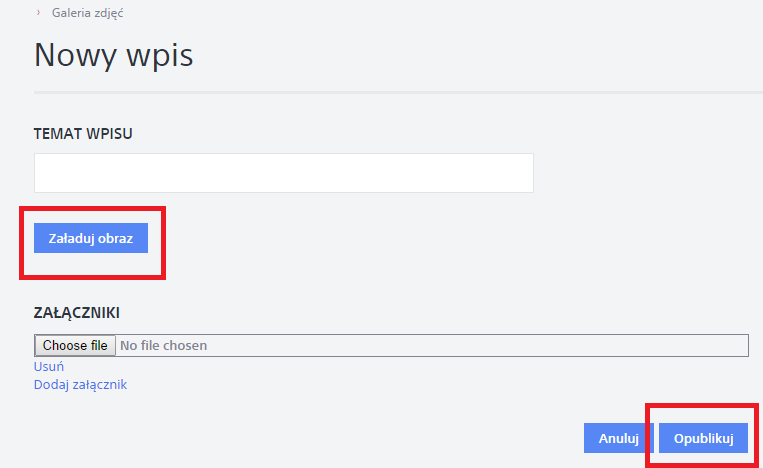Upload an image for the new entry
Screen dimensions: 763x468
click(x=91, y=238)
